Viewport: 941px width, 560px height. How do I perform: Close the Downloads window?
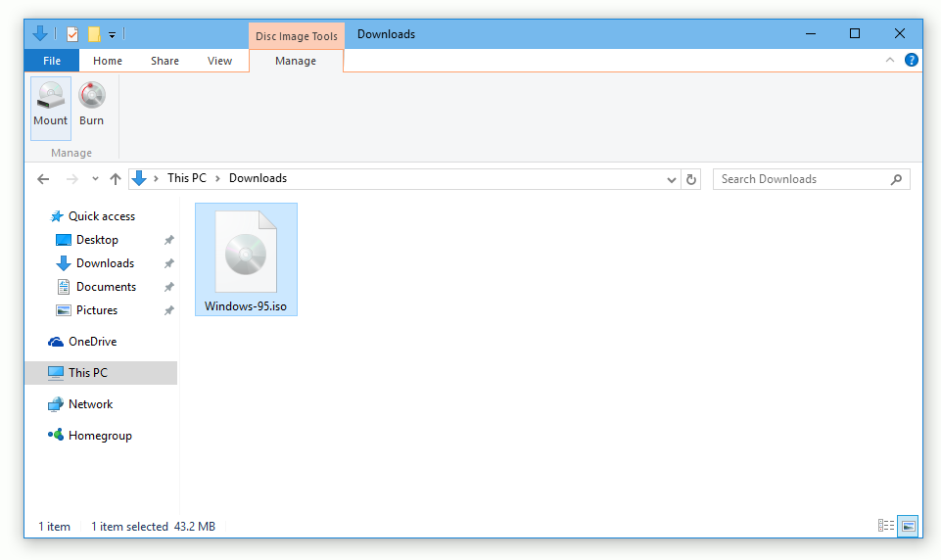tap(900, 33)
